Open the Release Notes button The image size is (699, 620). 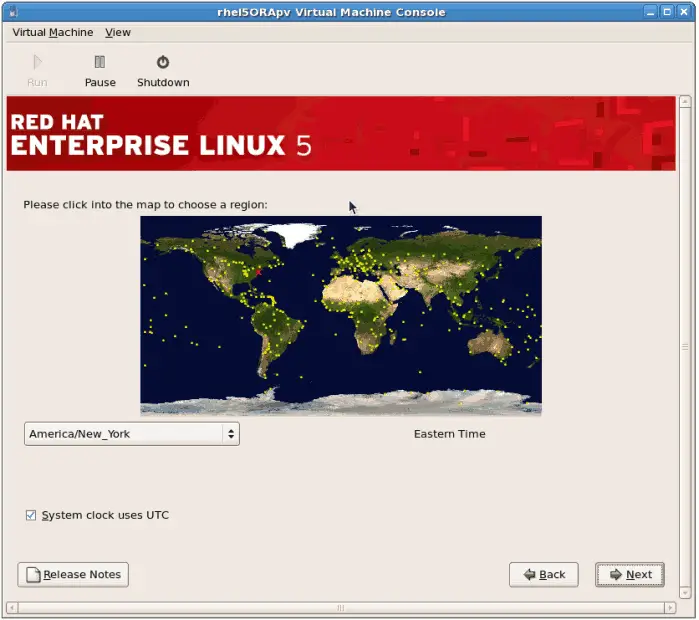[x=73, y=575]
